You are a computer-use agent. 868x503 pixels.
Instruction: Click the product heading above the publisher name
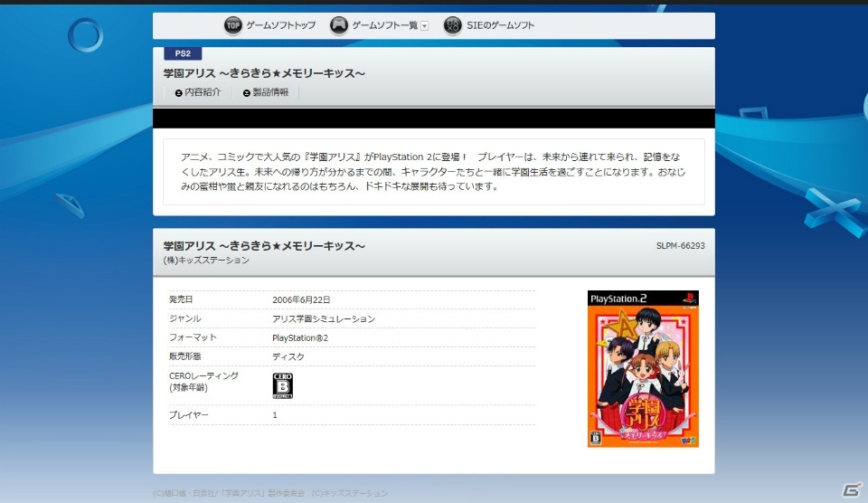pos(264,246)
